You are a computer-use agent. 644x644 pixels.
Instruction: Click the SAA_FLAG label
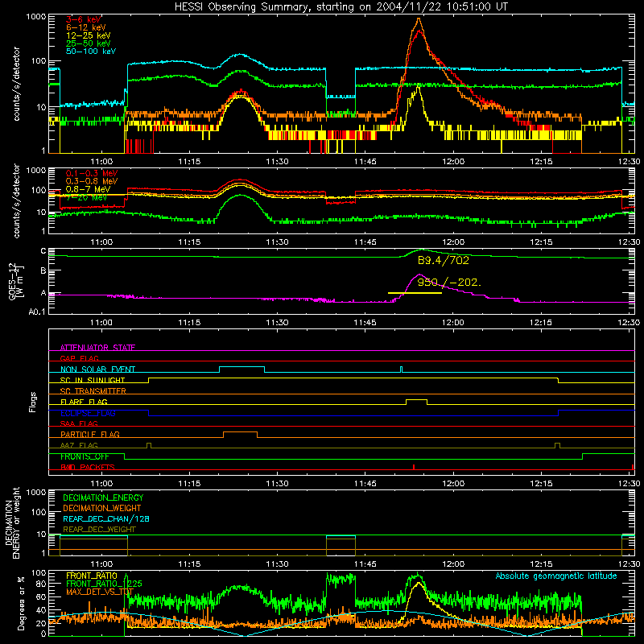point(79,423)
